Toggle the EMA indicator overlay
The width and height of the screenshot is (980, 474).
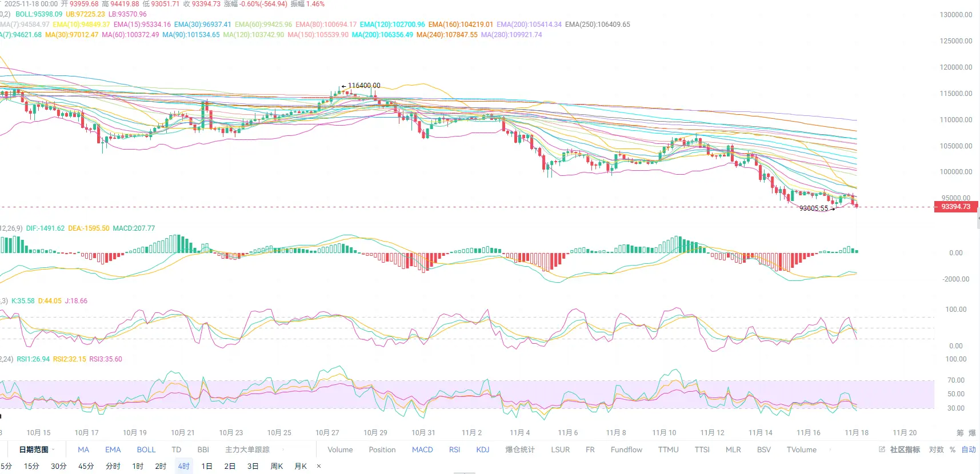pos(113,449)
